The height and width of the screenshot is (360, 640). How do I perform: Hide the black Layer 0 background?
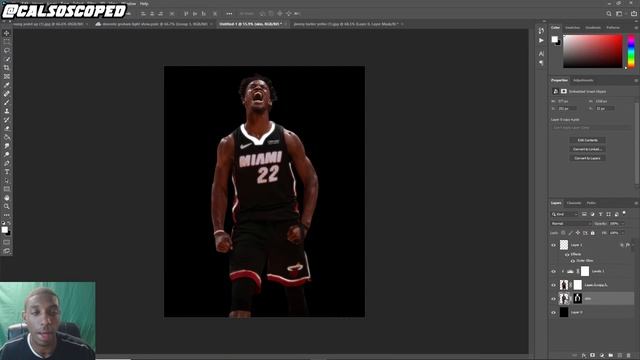coord(553,312)
